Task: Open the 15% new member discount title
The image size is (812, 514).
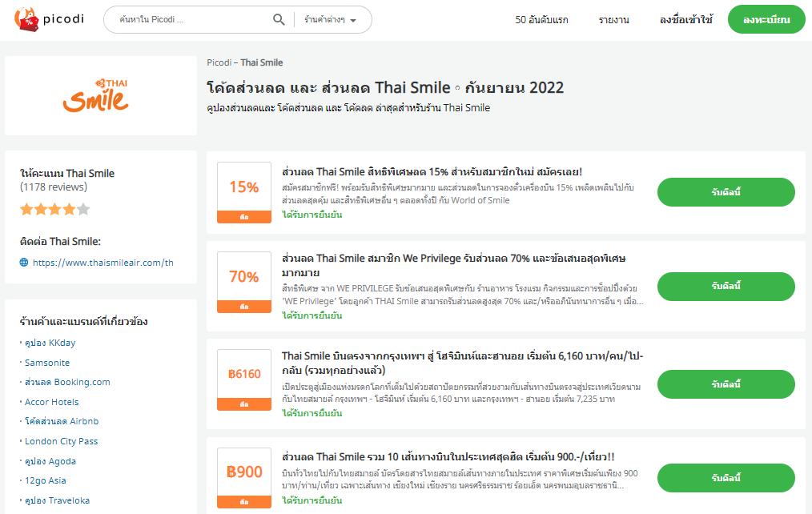Action: [x=432, y=172]
